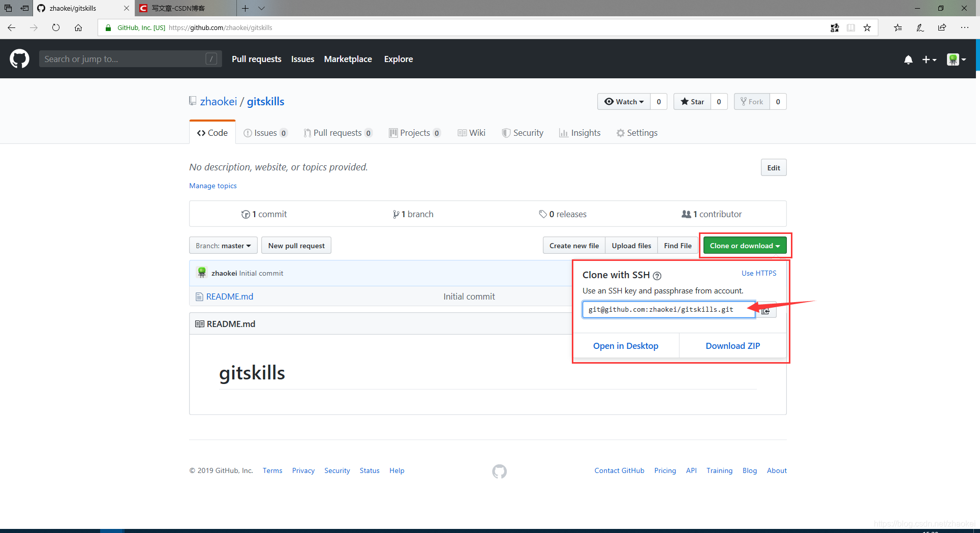Switch to the repository Issues tab
This screenshot has height=533, width=980.
pos(265,133)
